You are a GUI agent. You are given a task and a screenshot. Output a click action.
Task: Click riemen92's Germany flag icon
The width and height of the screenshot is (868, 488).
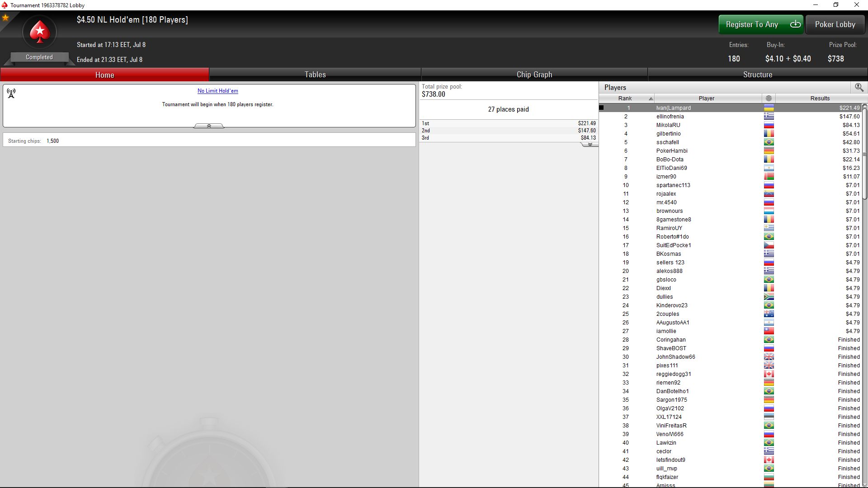pos(769,383)
